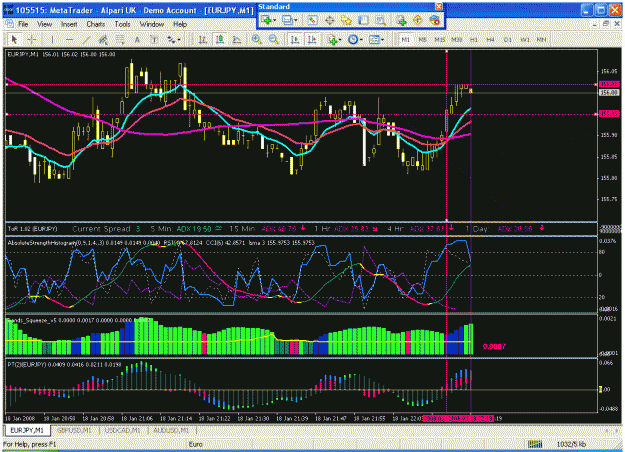
Task: Launch the Strategy Tester
Action: (381, 20)
